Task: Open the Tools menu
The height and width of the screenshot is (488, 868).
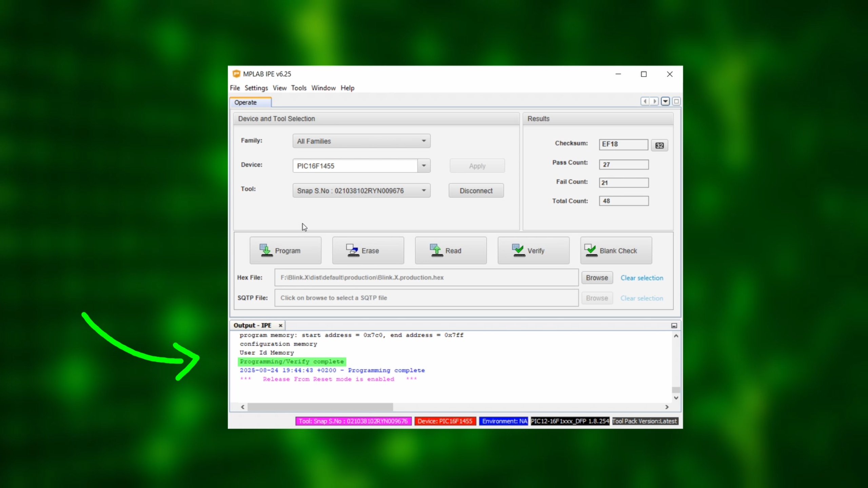Action: coord(298,88)
